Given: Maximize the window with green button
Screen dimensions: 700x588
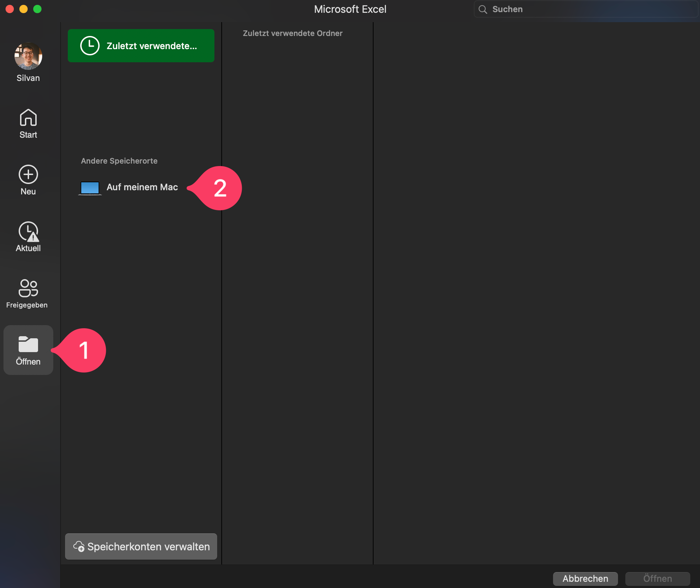Looking at the screenshot, I should (x=37, y=9).
